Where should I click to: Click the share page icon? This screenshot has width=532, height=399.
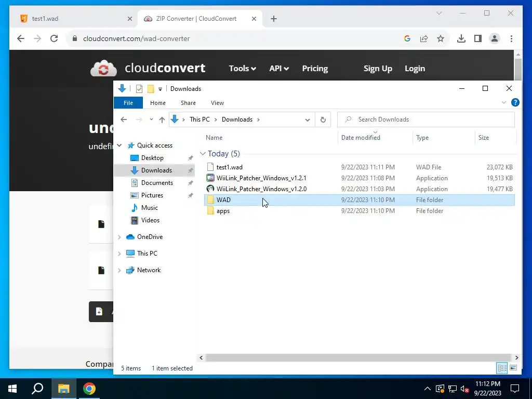[424, 38]
